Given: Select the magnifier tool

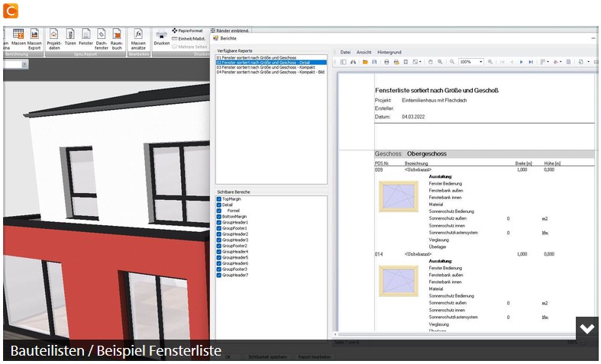Looking at the screenshot, I should pyautogui.click(x=440, y=62).
